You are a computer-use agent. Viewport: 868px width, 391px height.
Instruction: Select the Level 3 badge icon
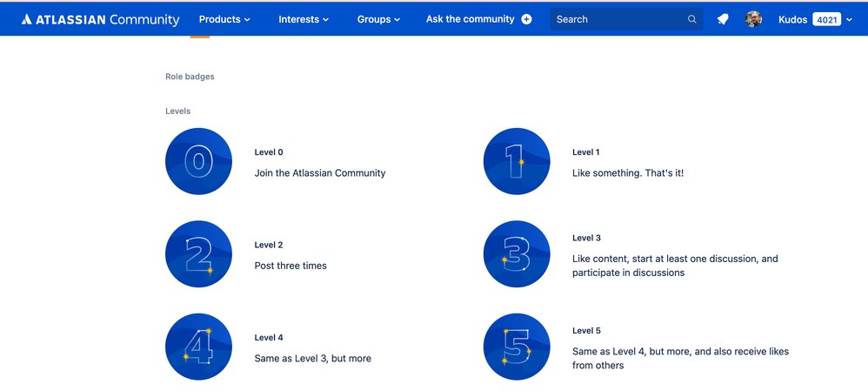point(517,254)
